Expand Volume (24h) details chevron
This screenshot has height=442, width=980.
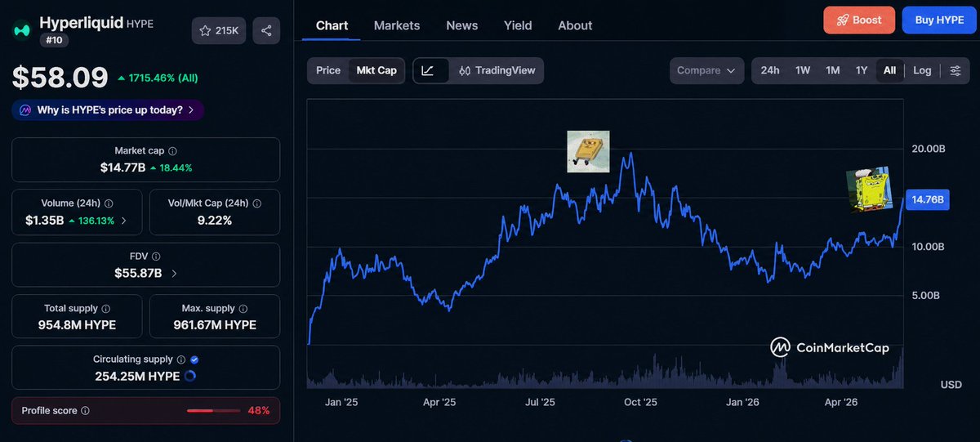(124, 221)
